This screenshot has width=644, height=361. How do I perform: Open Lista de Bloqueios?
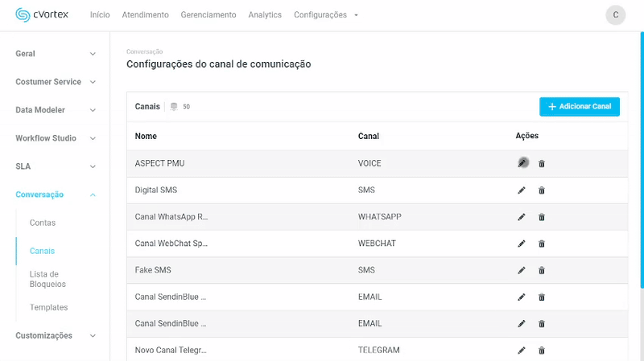click(47, 279)
